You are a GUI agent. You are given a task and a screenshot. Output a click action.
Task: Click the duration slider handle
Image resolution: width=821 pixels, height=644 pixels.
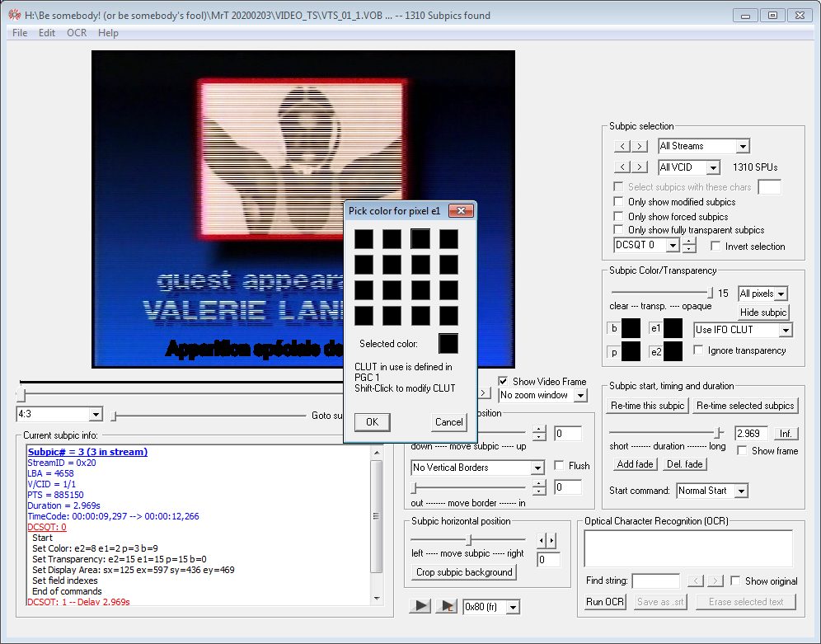(719, 432)
